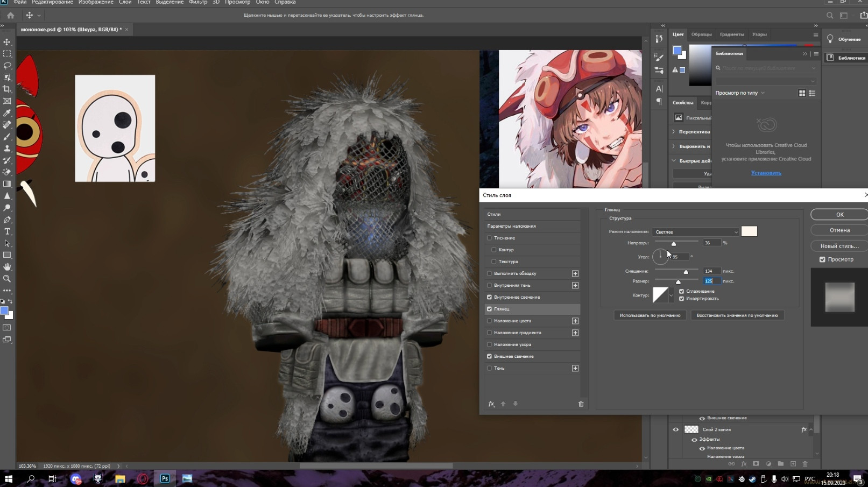Switch to the Узоры tab
Image resolution: width=868 pixels, height=487 pixels.
coord(759,34)
